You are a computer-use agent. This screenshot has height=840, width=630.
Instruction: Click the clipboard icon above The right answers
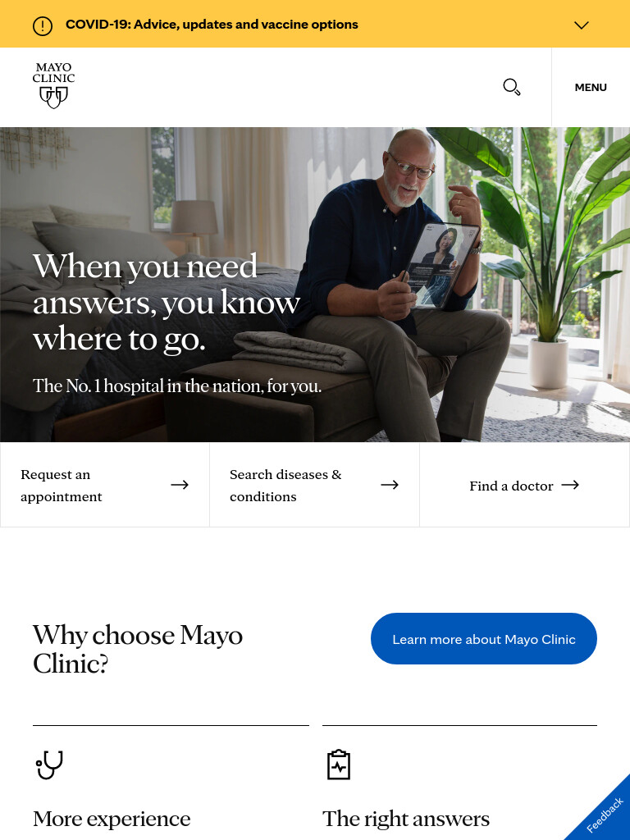(339, 765)
